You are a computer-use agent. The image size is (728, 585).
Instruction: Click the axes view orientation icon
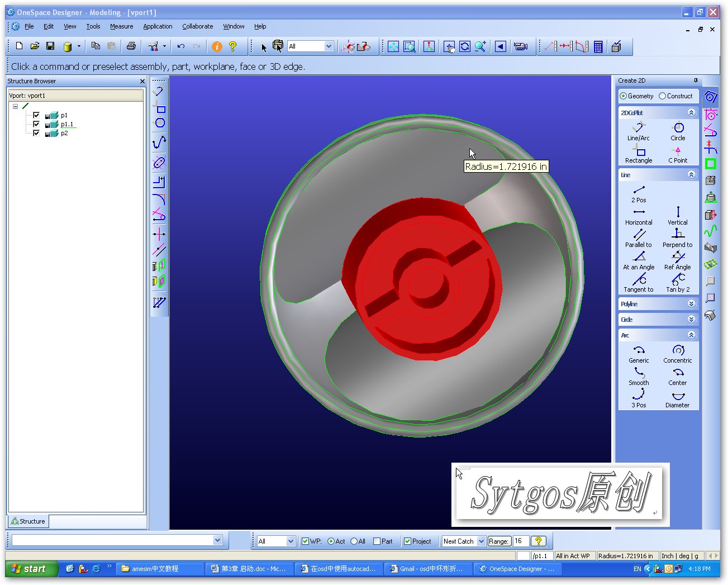pos(429,46)
